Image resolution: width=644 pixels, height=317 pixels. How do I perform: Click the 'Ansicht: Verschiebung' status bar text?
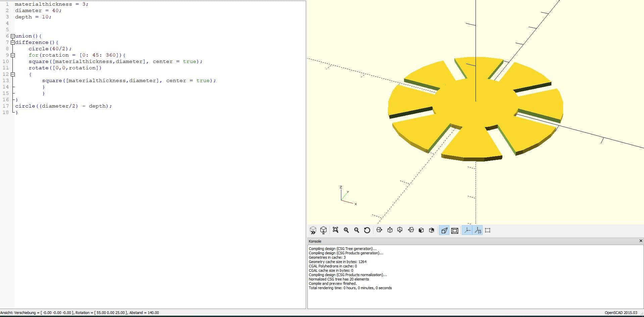pyautogui.click(x=80, y=313)
